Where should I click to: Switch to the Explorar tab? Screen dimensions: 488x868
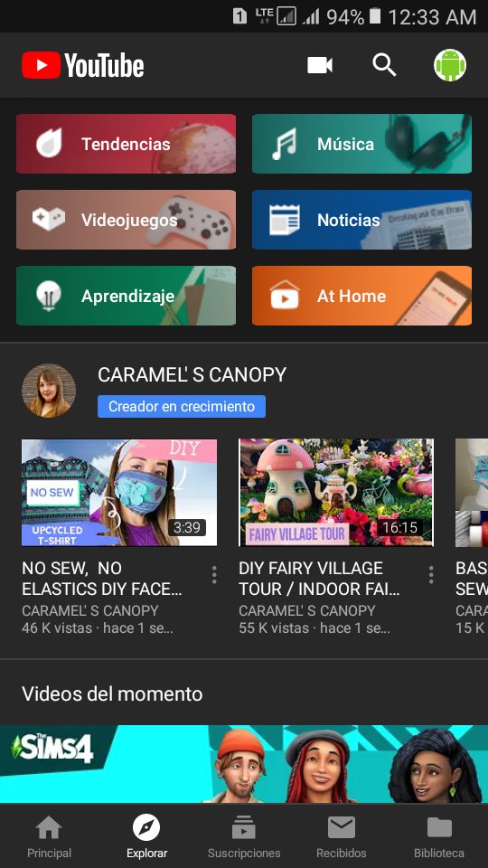pos(146,835)
